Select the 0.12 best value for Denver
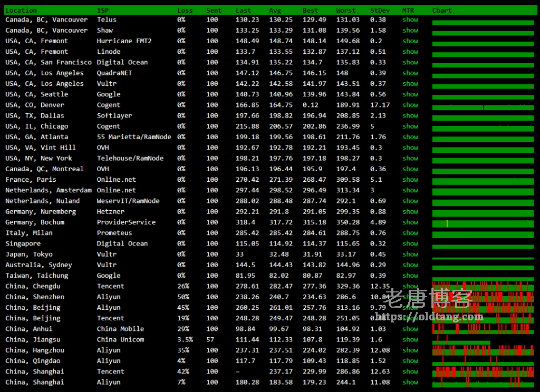The image size is (540, 392). pyautogui.click(x=310, y=105)
